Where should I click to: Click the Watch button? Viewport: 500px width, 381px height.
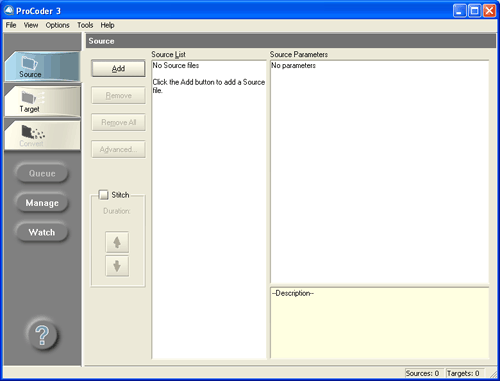(42, 232)
